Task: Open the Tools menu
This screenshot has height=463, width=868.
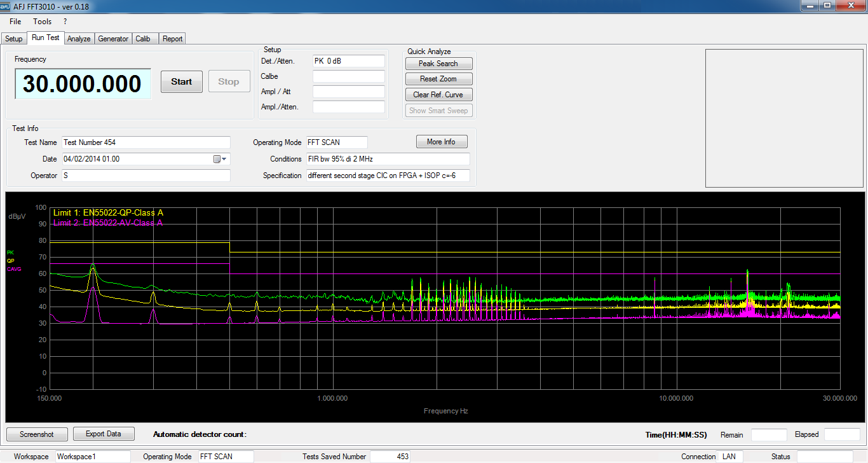Action: point(43,22)
